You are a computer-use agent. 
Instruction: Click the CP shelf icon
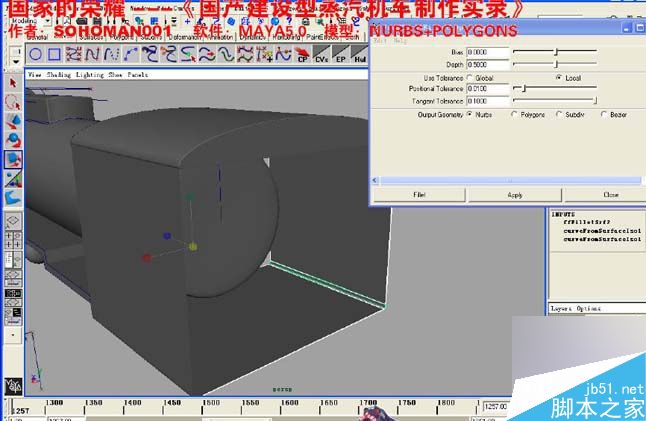click(303, 54)
